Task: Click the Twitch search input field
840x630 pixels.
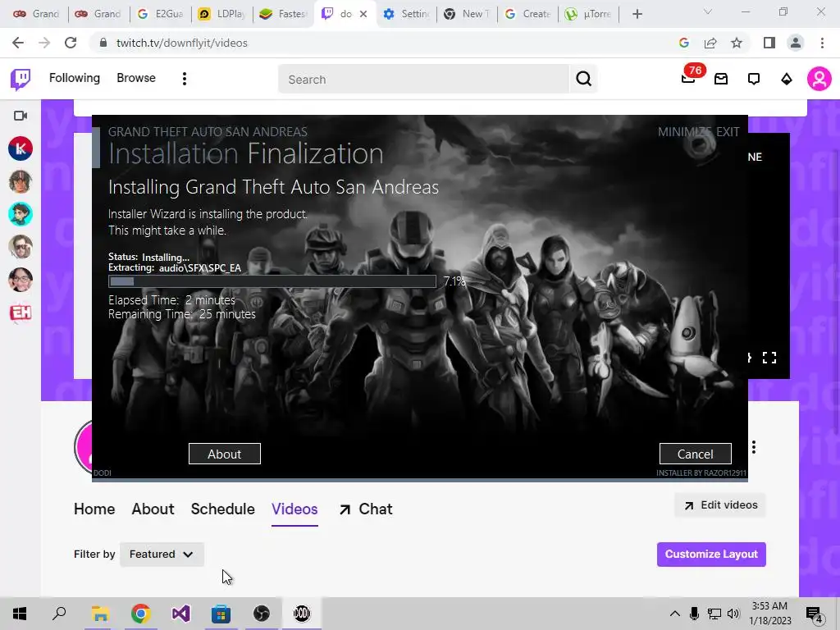Action: 424,80
